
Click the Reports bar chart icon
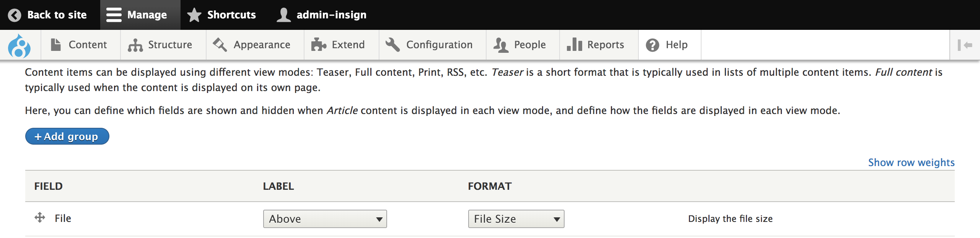tap(574, 44)
